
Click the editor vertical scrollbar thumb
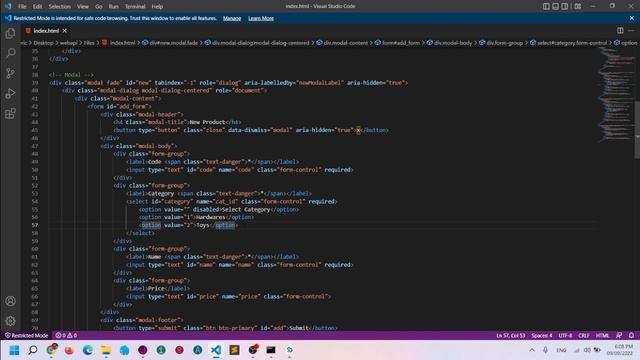pyautogui.click(x=637, y=130)
